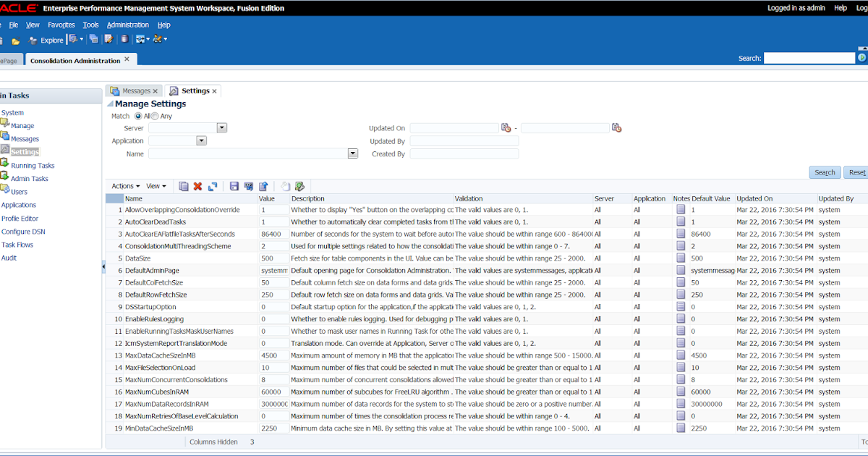868x456 pixels.
Task: Open the Name dropdown in Manage Settings
Action: [x=353, y=153]
